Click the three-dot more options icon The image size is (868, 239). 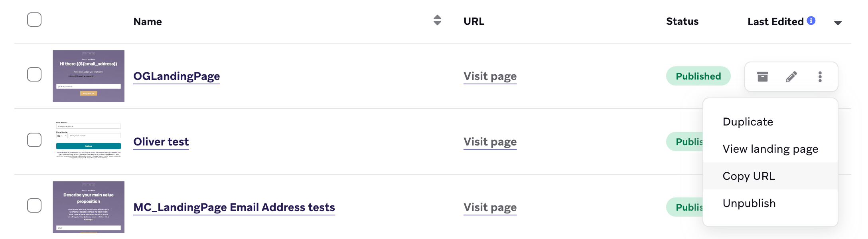820,76
